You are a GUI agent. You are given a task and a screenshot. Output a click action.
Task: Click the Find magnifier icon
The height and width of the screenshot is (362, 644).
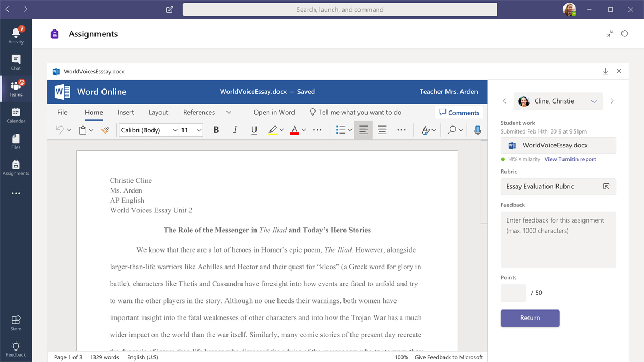[x=452, y=130]
